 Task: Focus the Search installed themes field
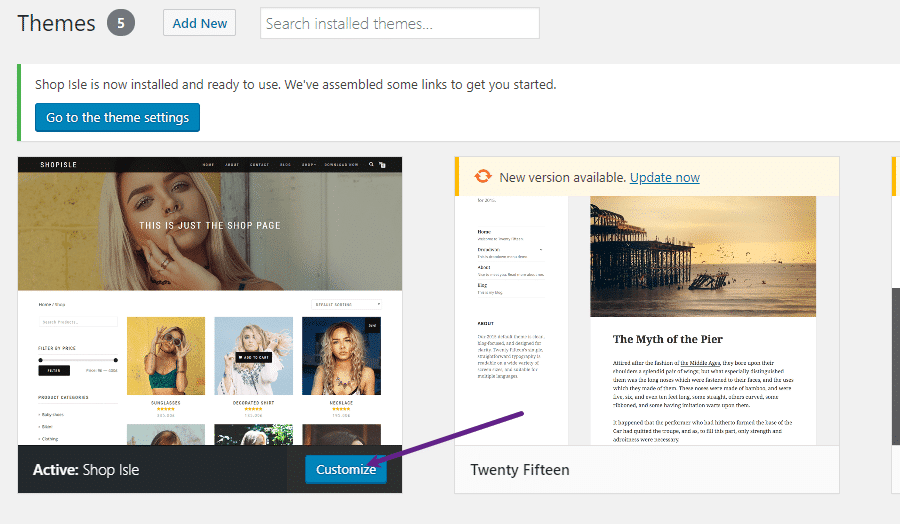pyautogui.click(x=399, y=23)
